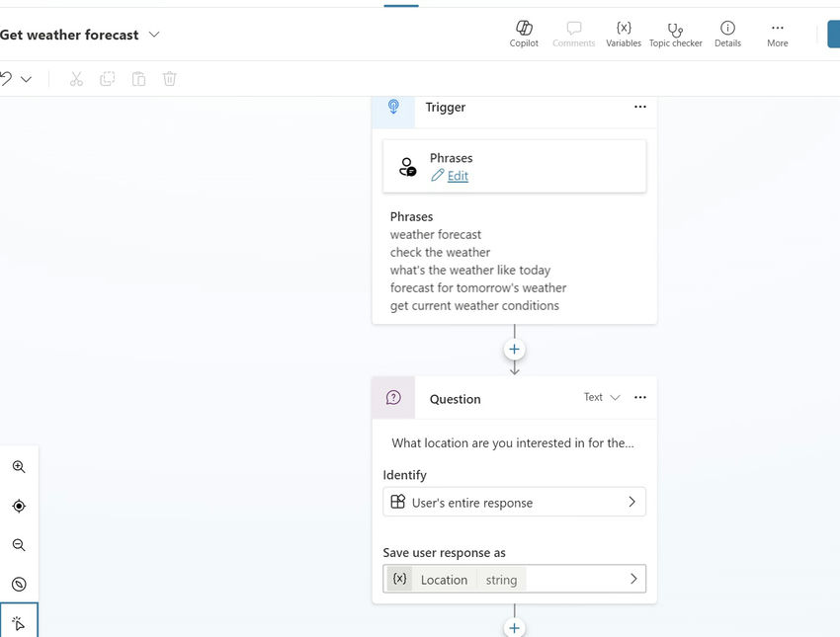Select 'forecast for tomorrow's weather' phrase
This screenshot has height=637, width=840.
tap(478, 288)
